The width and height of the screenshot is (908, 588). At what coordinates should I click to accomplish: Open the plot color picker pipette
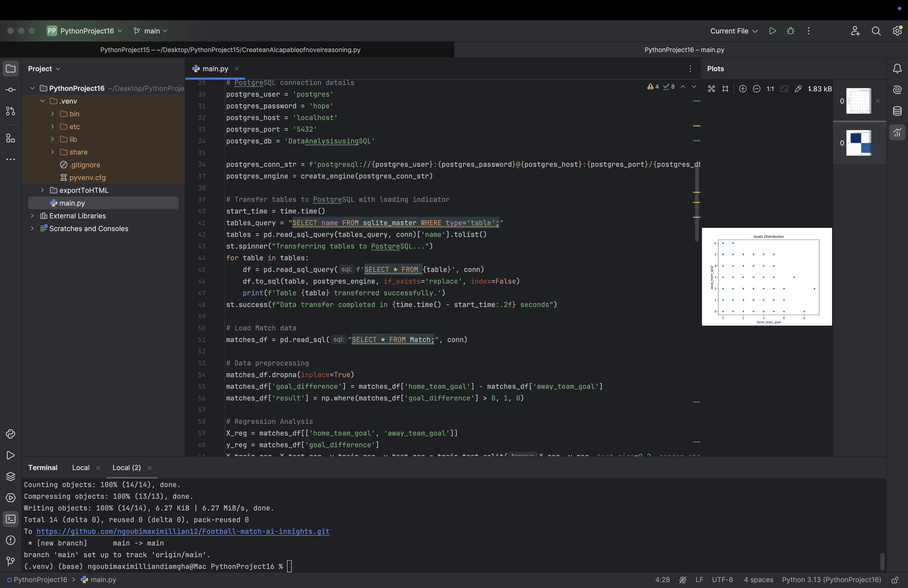click(798, 89)
